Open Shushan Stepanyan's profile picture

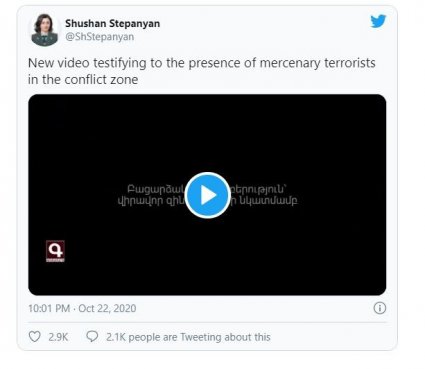tap(44, 30)
